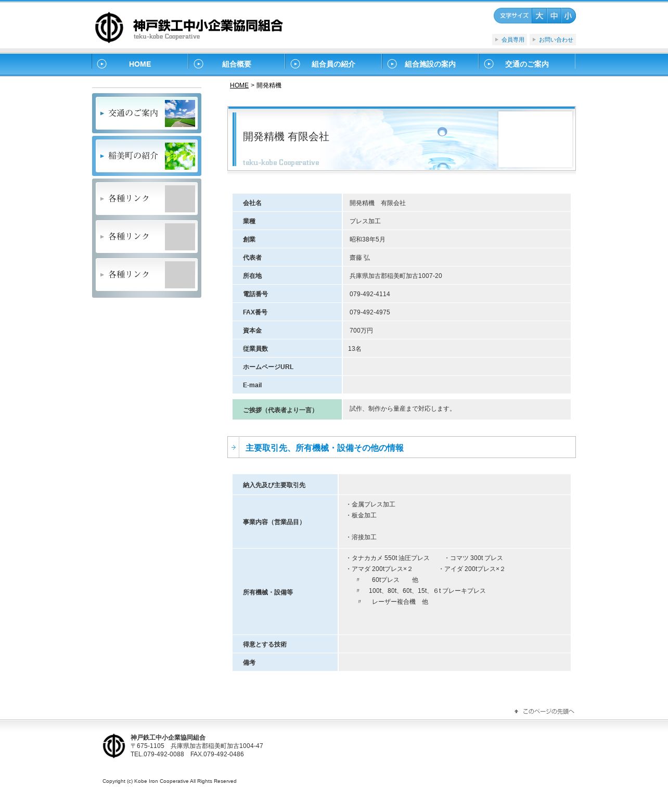Image resolution: width=668 pixels, height=812 pixels.
Task: Set font size to medium (中)
Action: click(554, 16)
